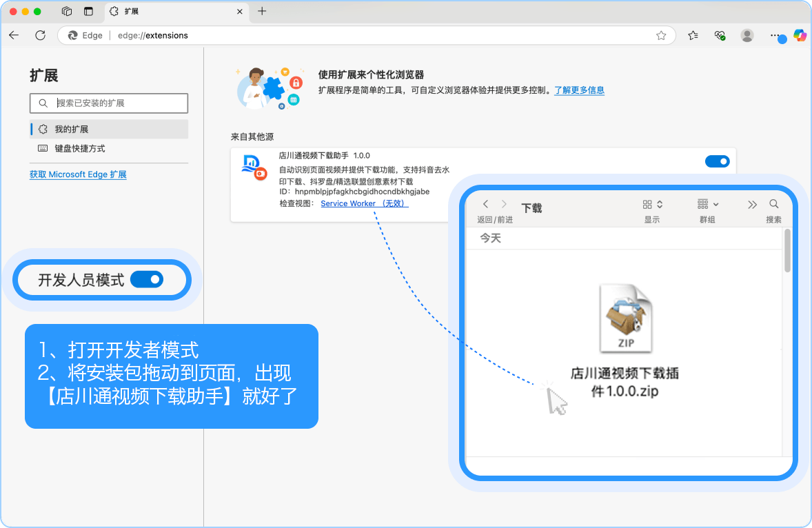Turn off the 开发人员模式 switch
812x528 pixels.
[147, 280]
